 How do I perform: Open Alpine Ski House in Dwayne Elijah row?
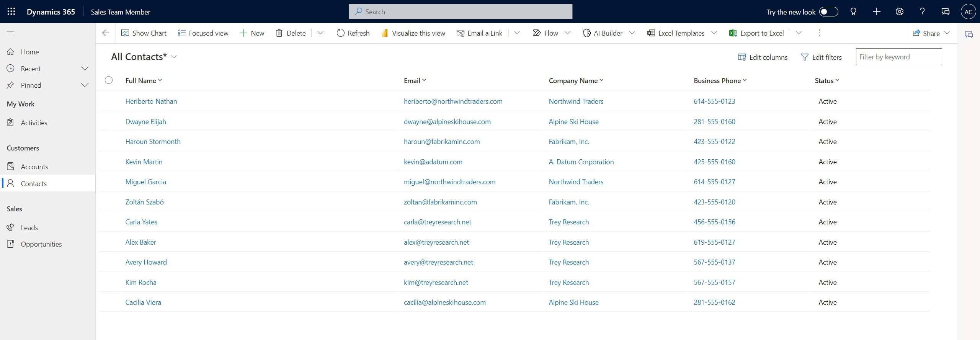coord(573,121)
